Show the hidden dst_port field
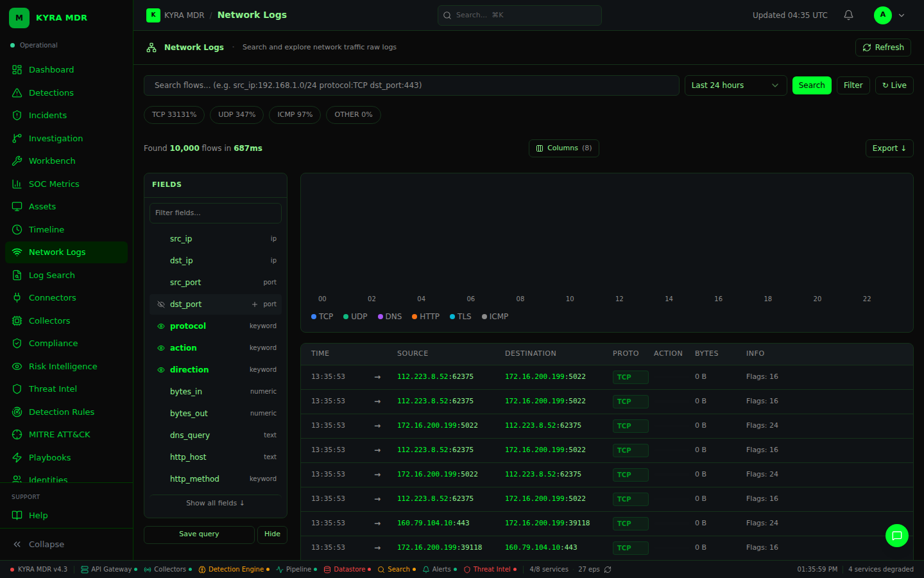This screenshot has width=924, height=578. pyautogui.click(x=160, y=304)
